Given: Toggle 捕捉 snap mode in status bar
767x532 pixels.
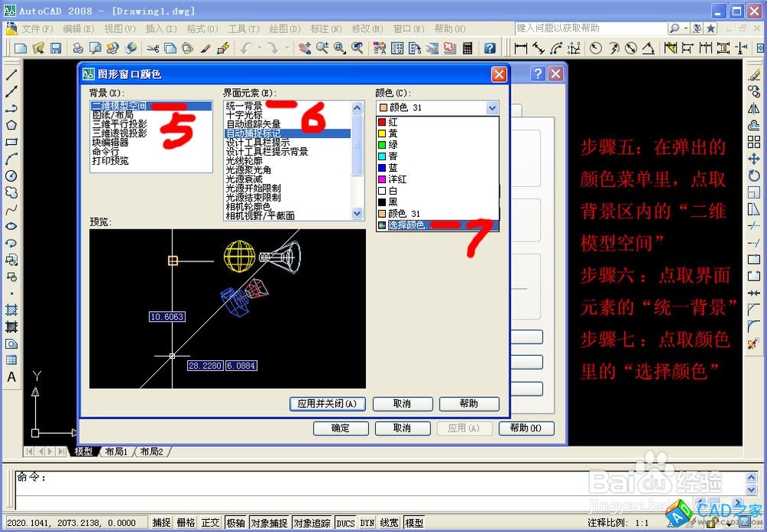Looking at the screenshot, I should (x=161, y=523).
